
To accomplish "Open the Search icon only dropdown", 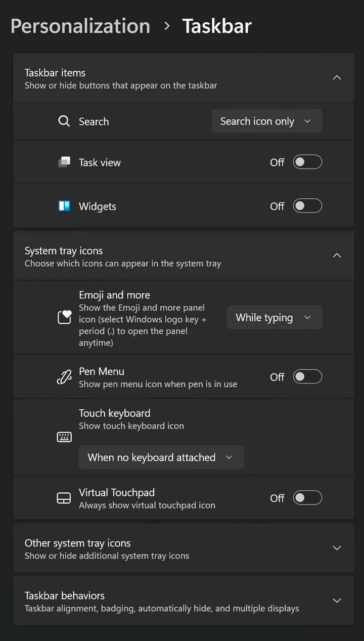I will [x=266, y=121].
